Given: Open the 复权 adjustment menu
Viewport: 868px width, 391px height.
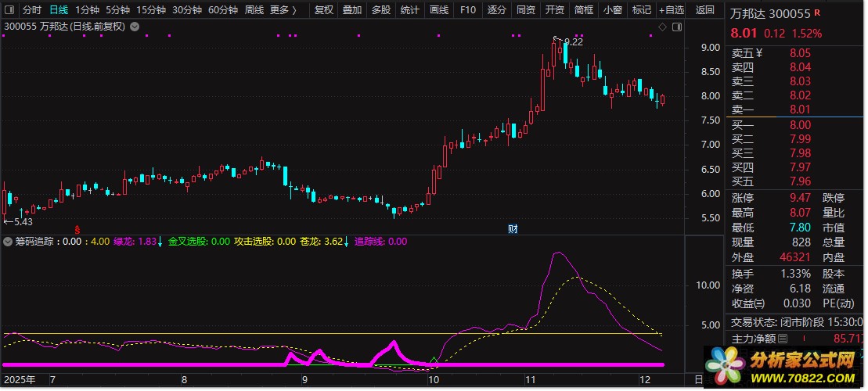Looking at the screenshot, I should (323, 10).
